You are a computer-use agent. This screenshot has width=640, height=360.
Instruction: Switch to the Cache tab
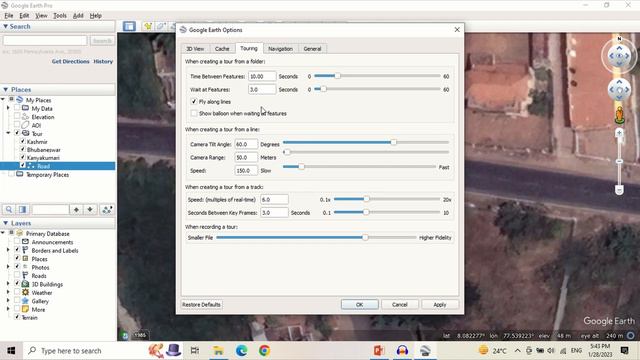coord(222,49)
